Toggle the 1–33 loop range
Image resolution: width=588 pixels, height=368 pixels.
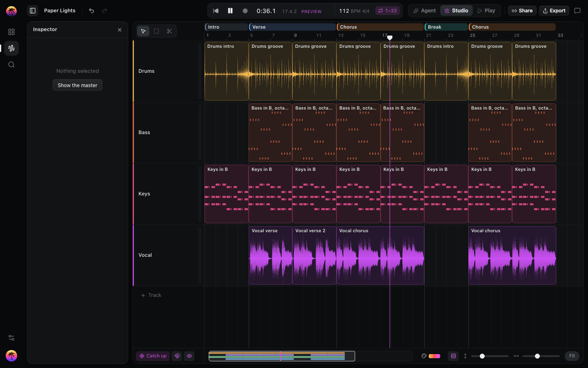point(387,11)
